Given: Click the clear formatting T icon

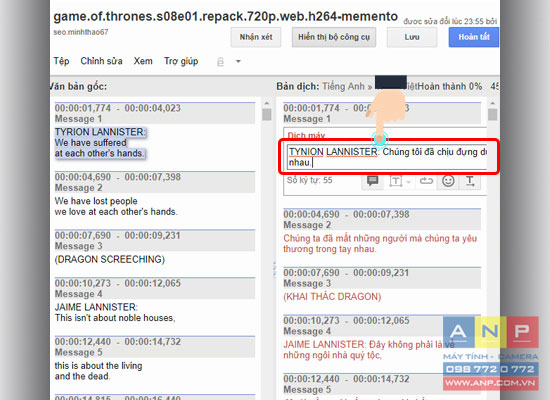Looking at the screenshot, I should click(470, 181).
